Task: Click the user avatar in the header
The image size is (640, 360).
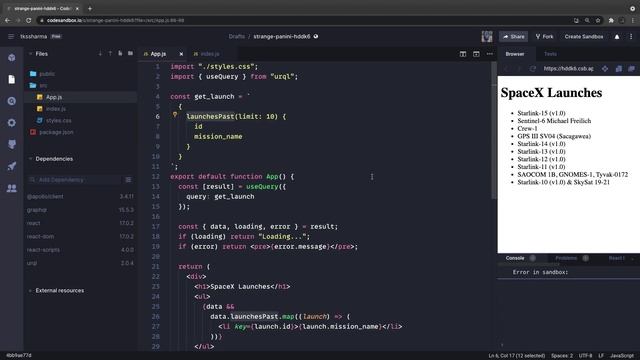Action: (x=487, y=36)
